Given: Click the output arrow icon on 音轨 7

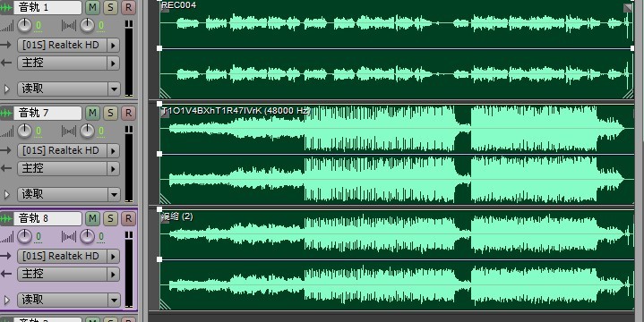Looking at the screenshot, I should pos(5,168).
